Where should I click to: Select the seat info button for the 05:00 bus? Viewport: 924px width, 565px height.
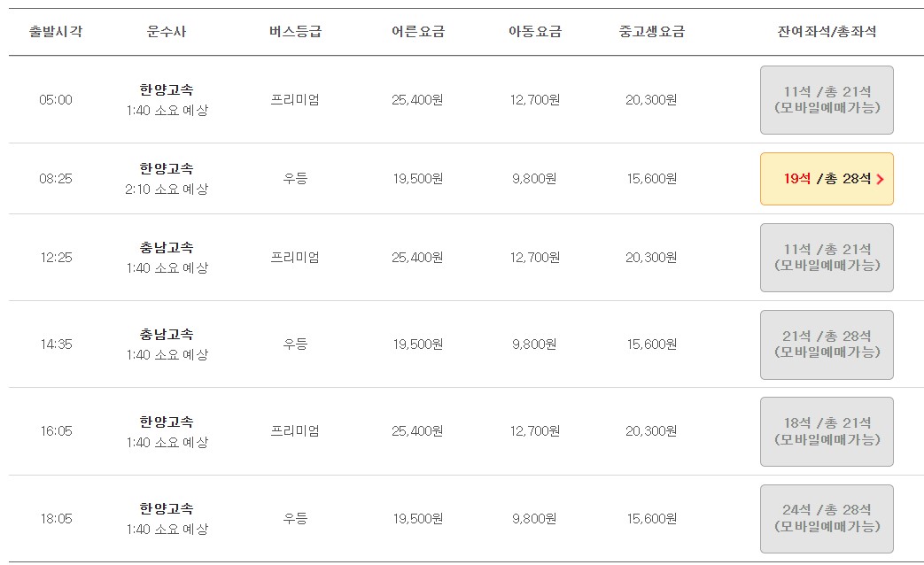(x=826, y=100)
